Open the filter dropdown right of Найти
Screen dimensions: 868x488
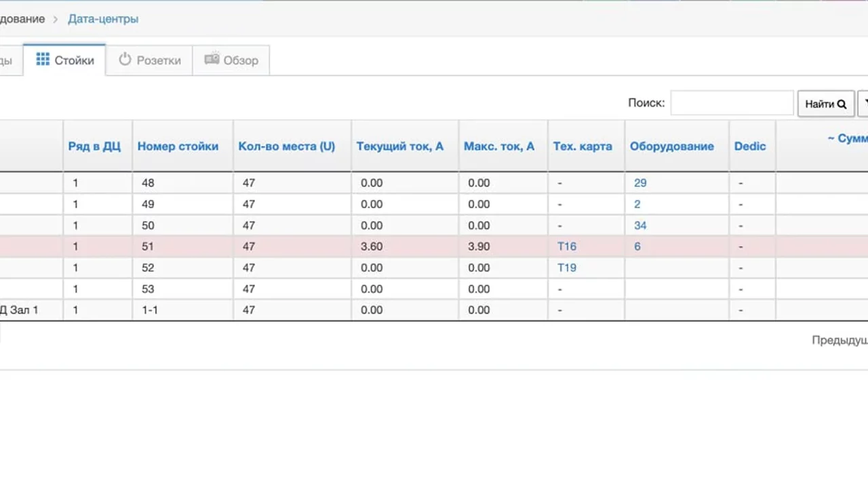point(863,104)
